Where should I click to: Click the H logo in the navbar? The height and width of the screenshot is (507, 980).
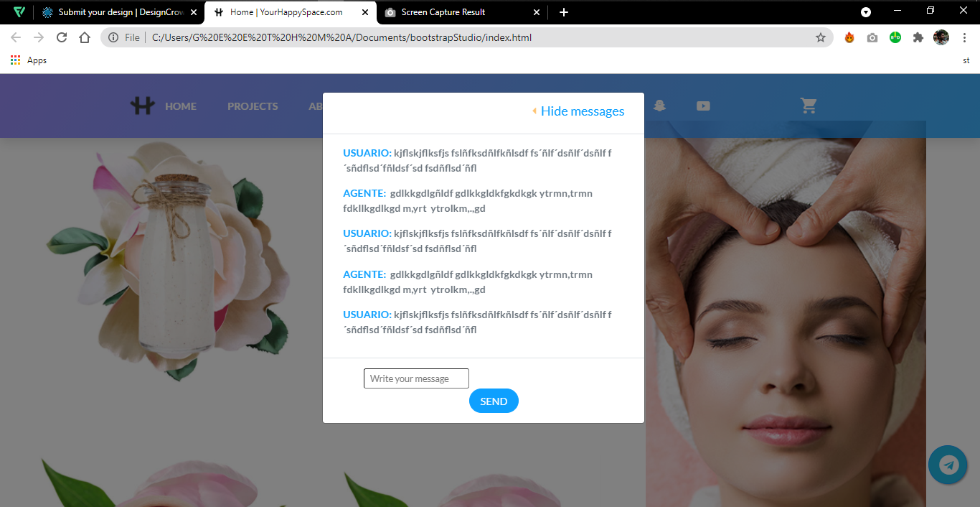(x=143, y=106)
